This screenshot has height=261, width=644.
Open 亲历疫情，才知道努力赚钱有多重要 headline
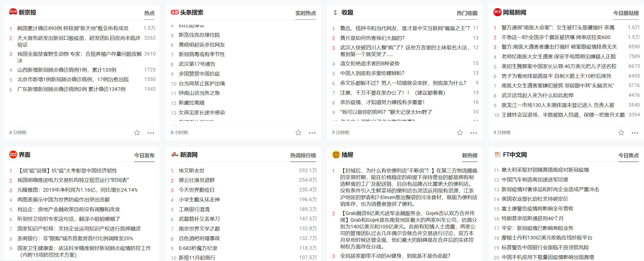[x=382, y=102]
